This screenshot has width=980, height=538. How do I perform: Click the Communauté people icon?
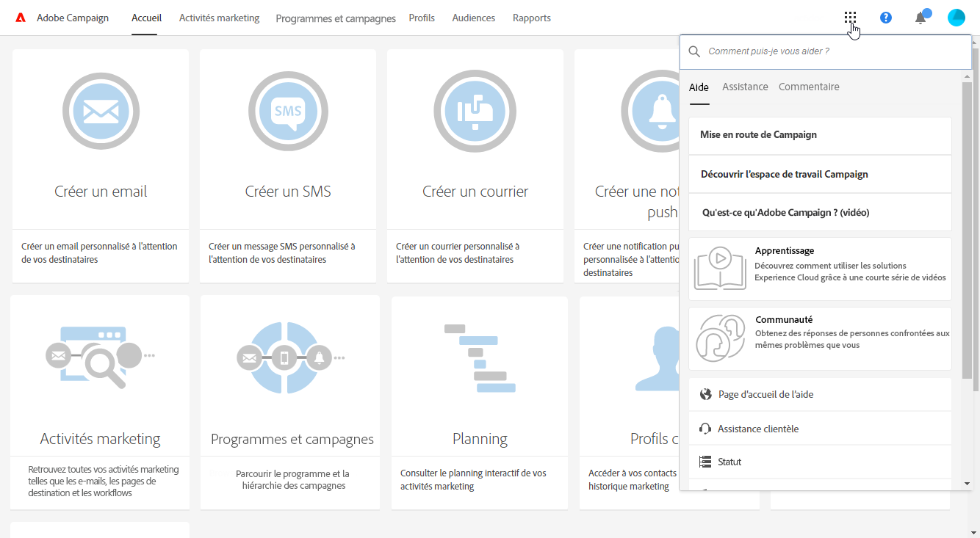click(x=721, y=338)
